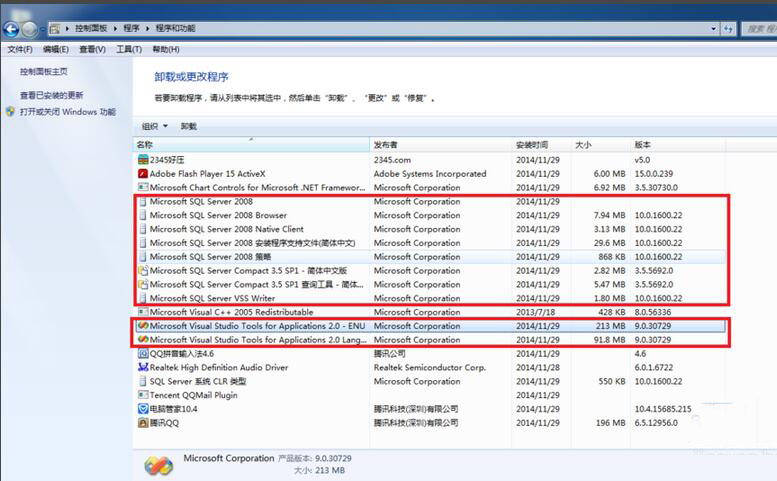
Task: Click the 腾讯QQ program icon
Action: pos(143,423)
